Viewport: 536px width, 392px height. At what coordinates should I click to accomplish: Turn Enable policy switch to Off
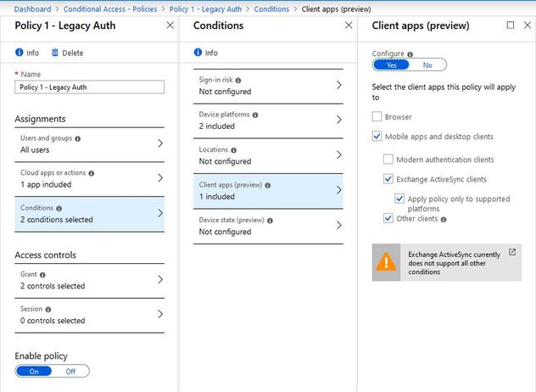(70, 371)
